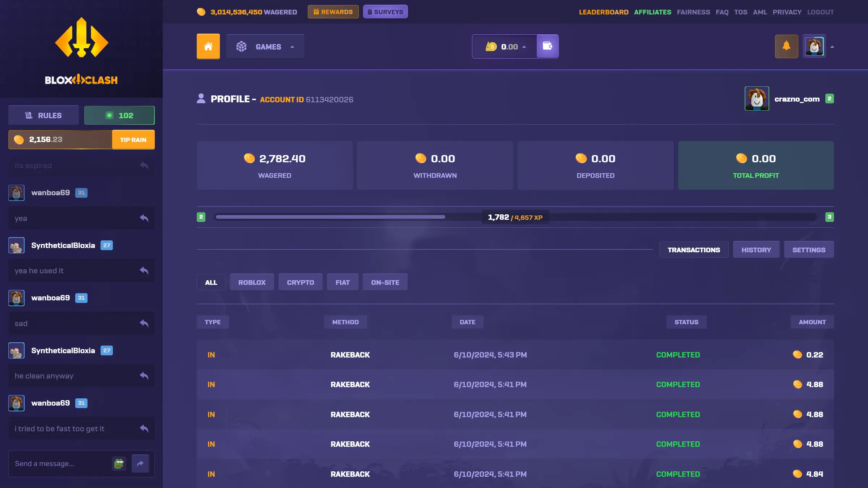Expand the account menu arrow beside avatar
868x488 pixels.
coord(832,47)
